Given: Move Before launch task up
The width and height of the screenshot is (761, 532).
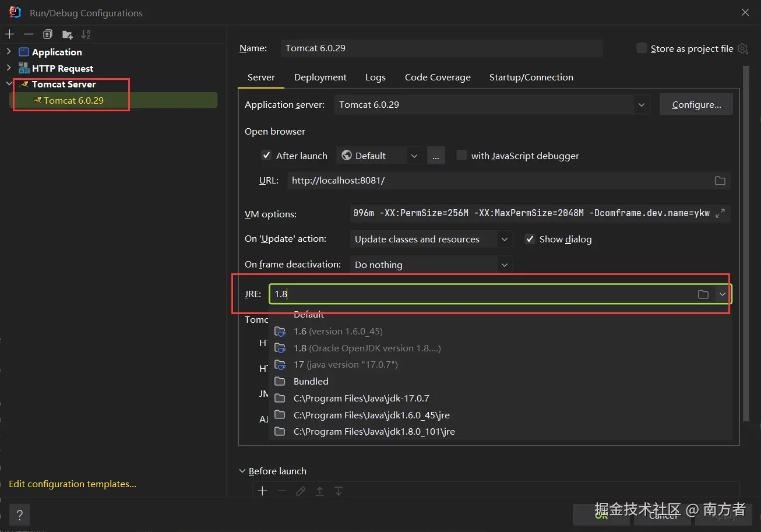Looking at the screenshot, I should 320,491.
